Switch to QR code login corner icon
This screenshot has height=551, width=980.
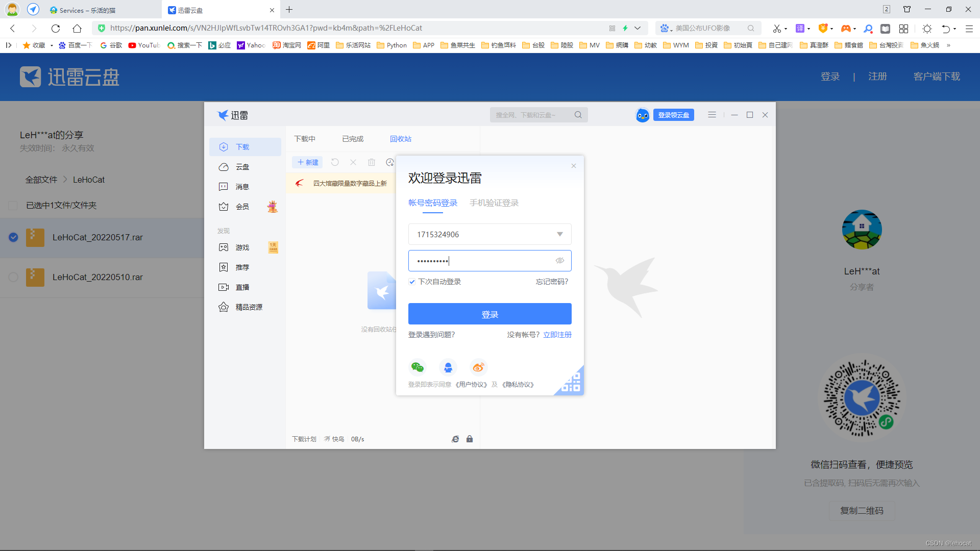(572, 383)
